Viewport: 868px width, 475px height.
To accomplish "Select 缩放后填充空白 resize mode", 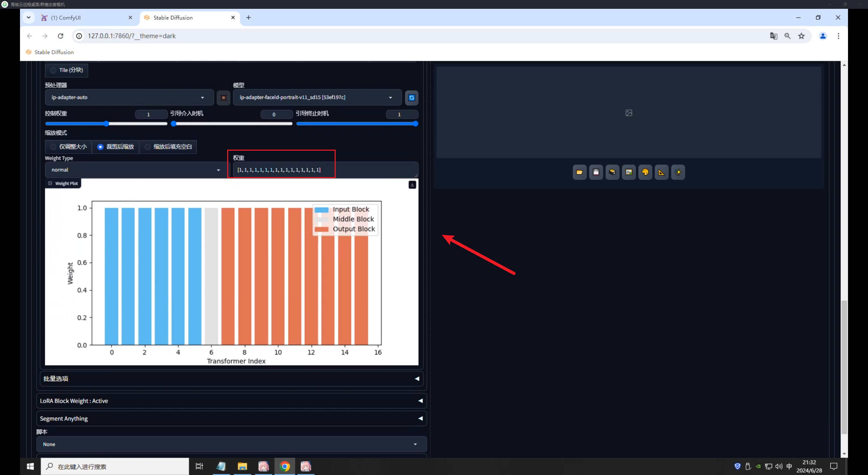I will (x=168, y=147).
